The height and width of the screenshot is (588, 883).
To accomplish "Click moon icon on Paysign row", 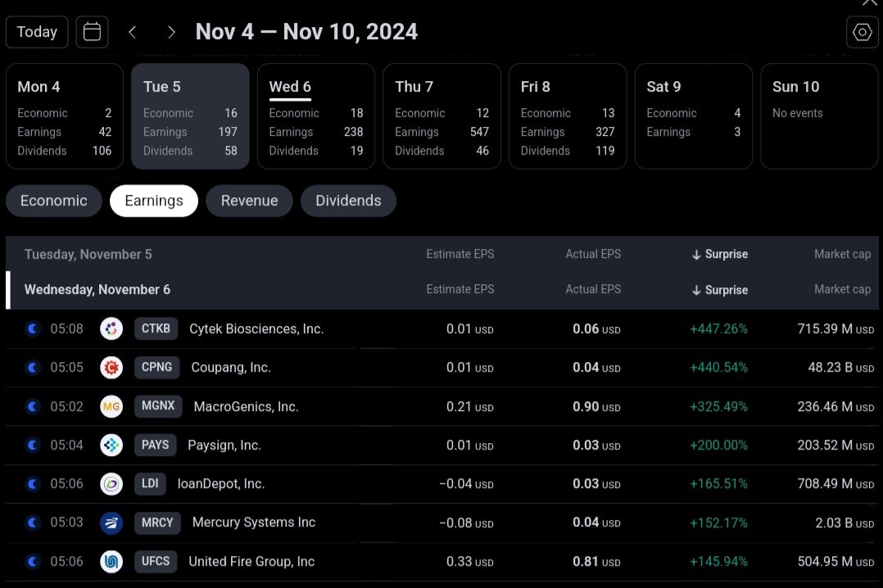I will coord(33,446).
